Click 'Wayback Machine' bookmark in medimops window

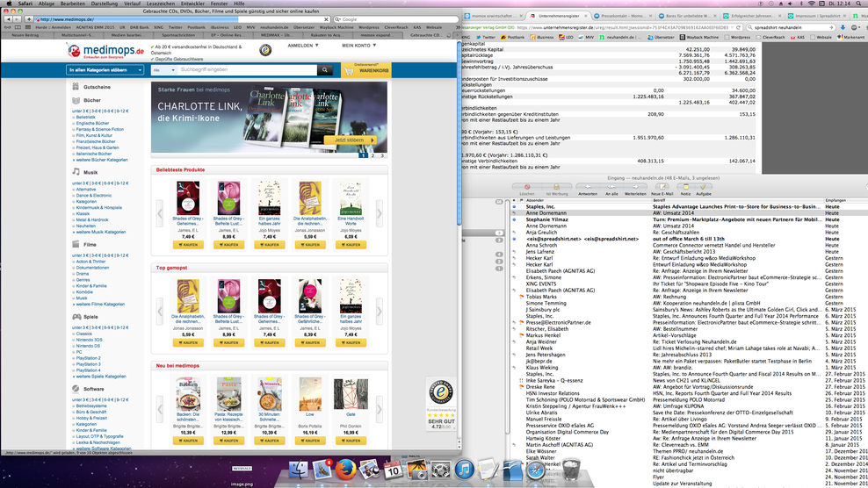coord(336,27)
